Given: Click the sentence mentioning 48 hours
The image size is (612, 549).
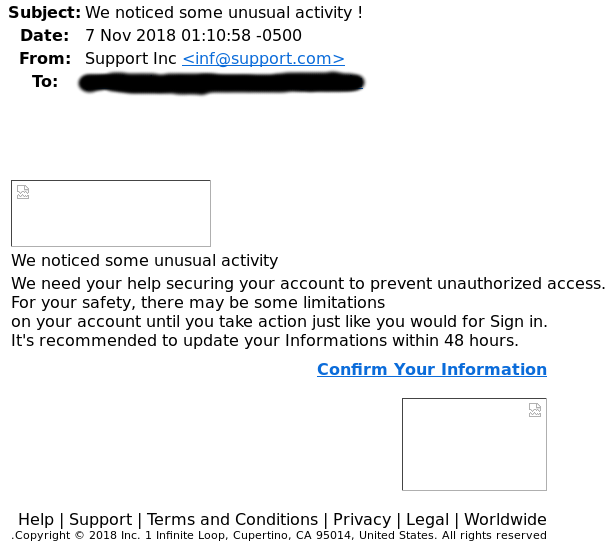Looking at the screenshot, I should click(265, 341).
